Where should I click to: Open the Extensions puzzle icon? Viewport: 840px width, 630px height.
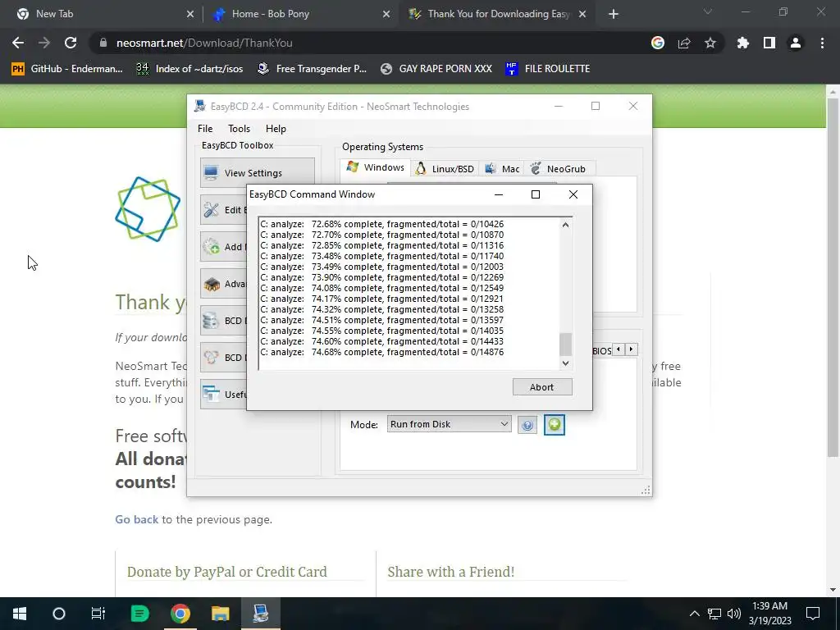(x=742, y=43)
